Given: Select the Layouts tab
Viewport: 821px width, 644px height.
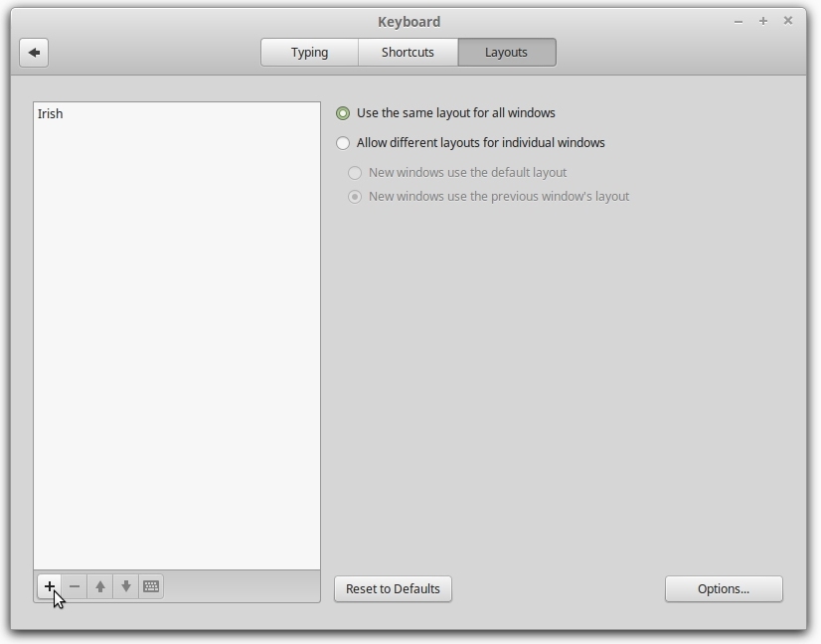Looking at the screenshot, I should coord(506,53).
